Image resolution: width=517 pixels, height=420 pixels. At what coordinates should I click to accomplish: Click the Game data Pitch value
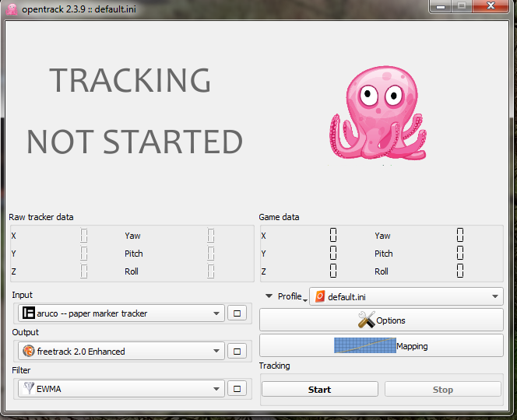pyautogui.click(x=460, y=253)
